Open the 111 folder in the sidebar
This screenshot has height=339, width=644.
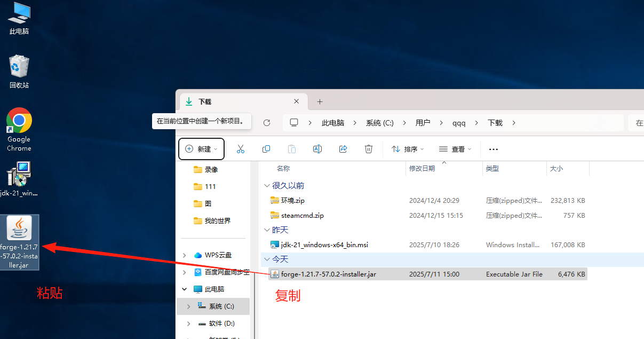click(205, 186)
